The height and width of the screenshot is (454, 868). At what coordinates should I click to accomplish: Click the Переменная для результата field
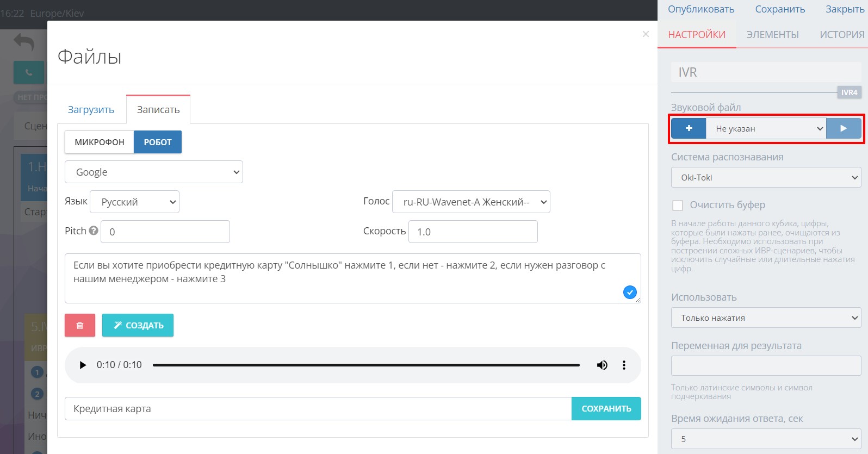766,365
